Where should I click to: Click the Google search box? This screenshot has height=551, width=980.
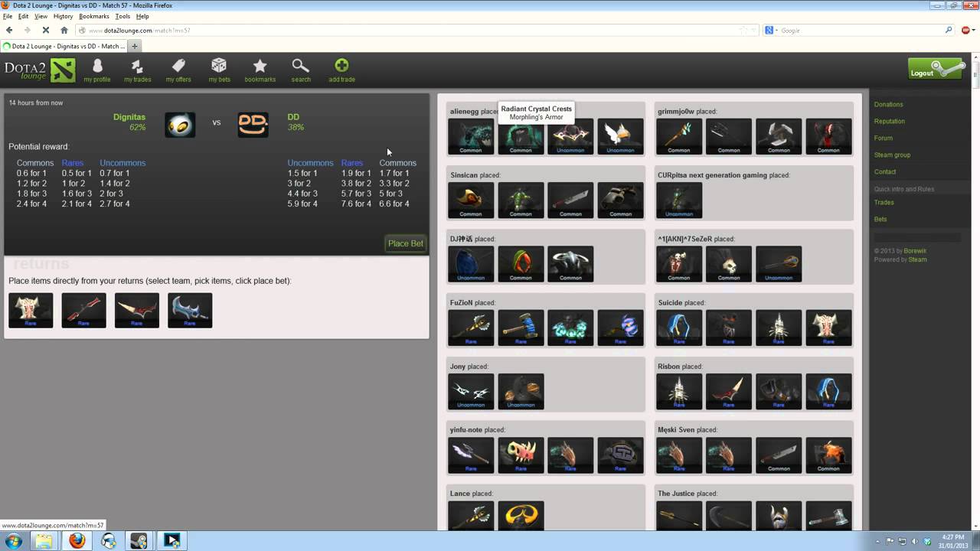pos(861,30)
